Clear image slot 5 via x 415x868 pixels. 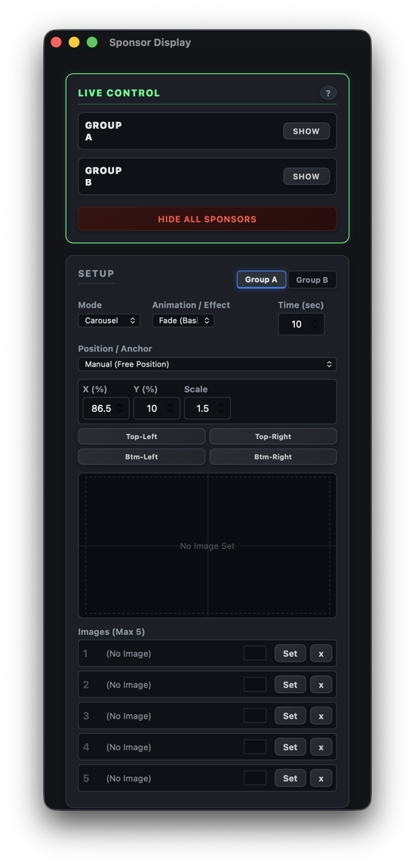pyautogui.click(x=321, y=778)
